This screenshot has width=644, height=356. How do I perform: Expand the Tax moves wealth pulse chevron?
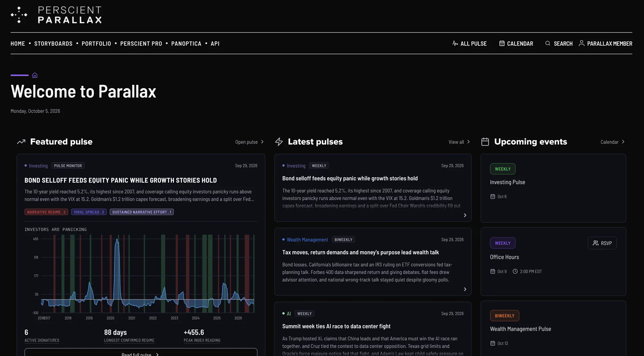point(465,289)
